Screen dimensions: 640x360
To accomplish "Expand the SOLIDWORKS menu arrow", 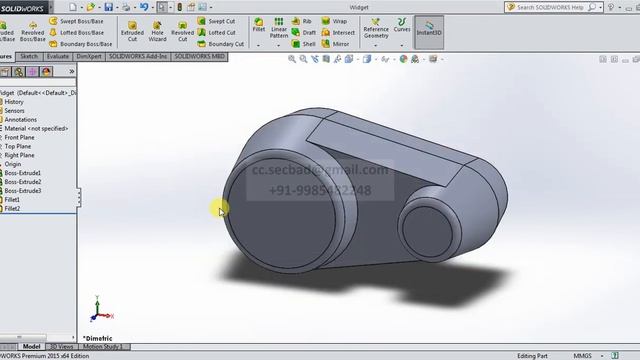I will click(x=51, y=7).
